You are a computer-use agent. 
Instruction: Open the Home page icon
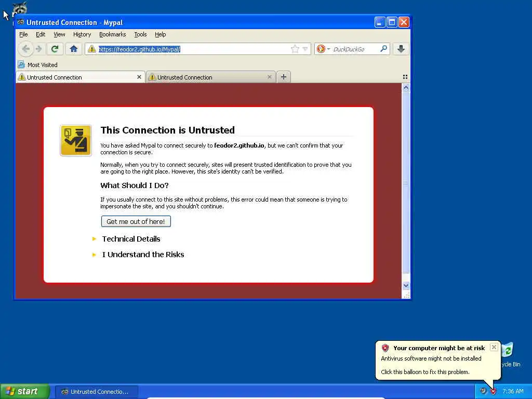pyautogui.click(x=74, y=49)
